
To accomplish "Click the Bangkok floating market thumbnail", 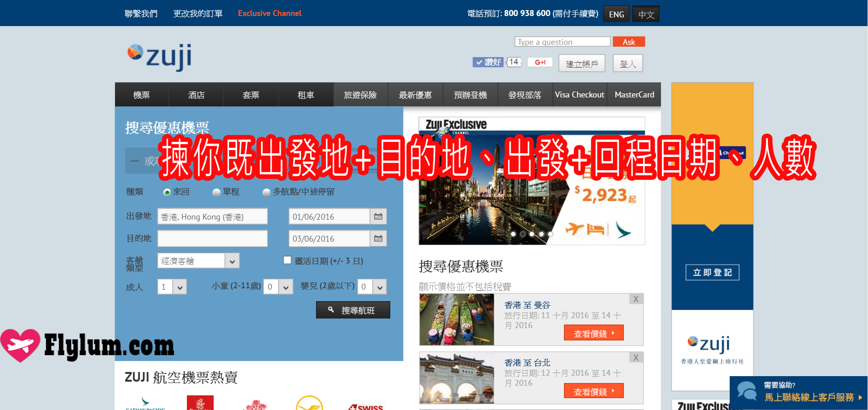I will tap(457, 319).
